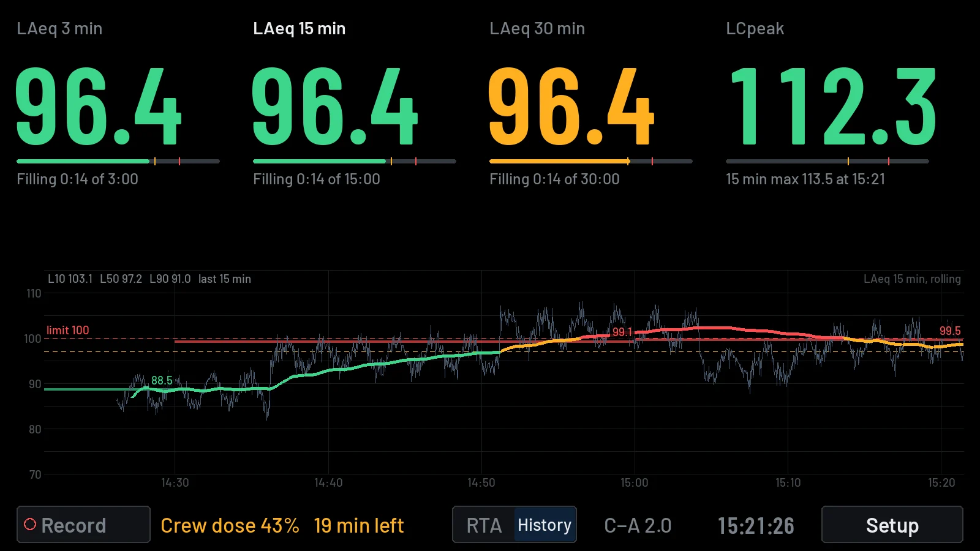Click the LCpeak label
The height and width of the screenshot is (551, 980).
click(755, 29)
